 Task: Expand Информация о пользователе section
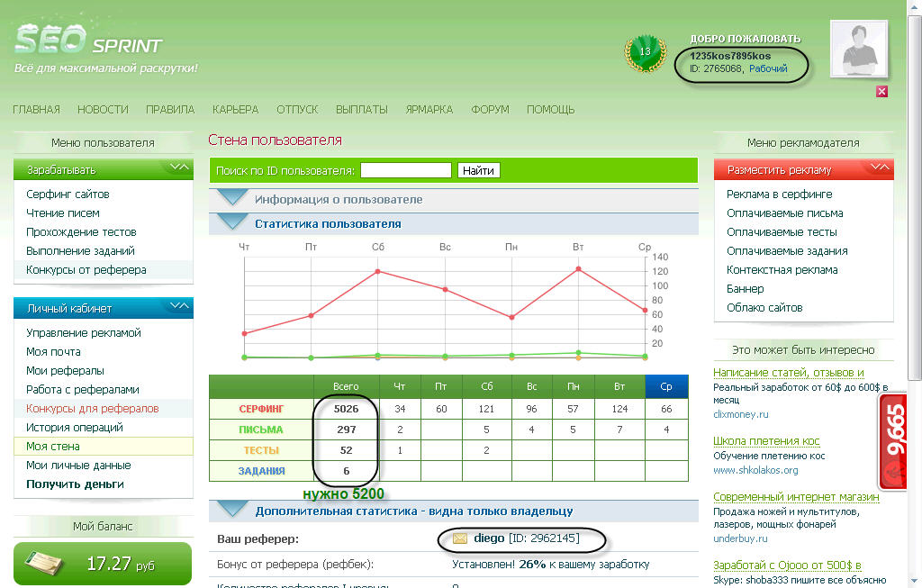point(233,197)
